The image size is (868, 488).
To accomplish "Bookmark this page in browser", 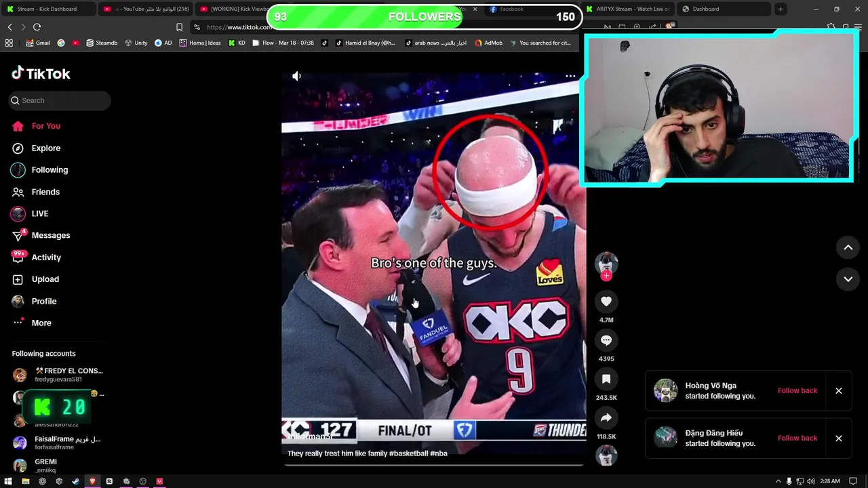I will pyautogui.click(x=179, y=27).
